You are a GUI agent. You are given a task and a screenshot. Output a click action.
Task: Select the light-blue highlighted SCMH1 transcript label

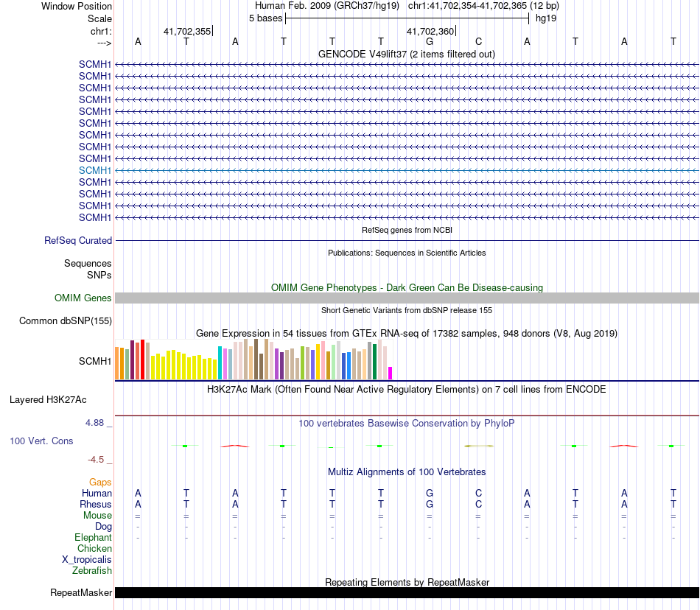(x=94, y=170)
